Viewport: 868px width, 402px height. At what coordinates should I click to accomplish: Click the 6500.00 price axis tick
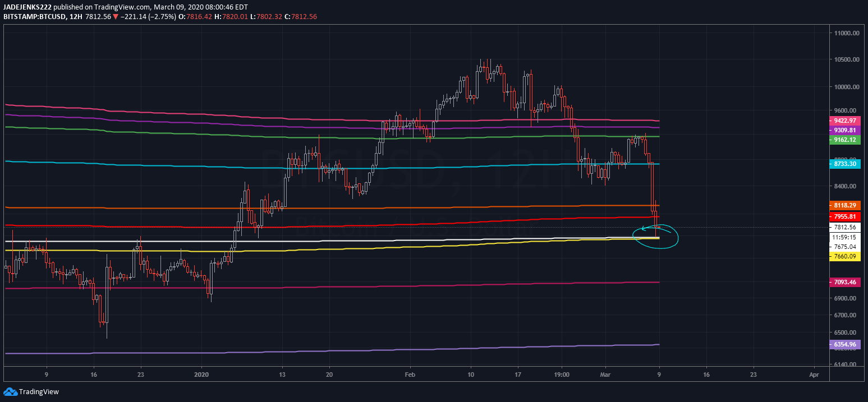(846, 333)
